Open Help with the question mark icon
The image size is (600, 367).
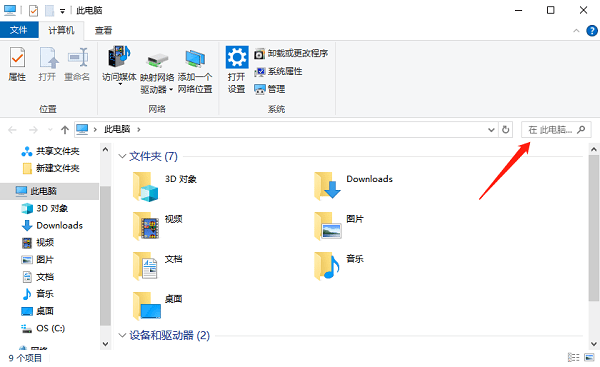point(592,31)
